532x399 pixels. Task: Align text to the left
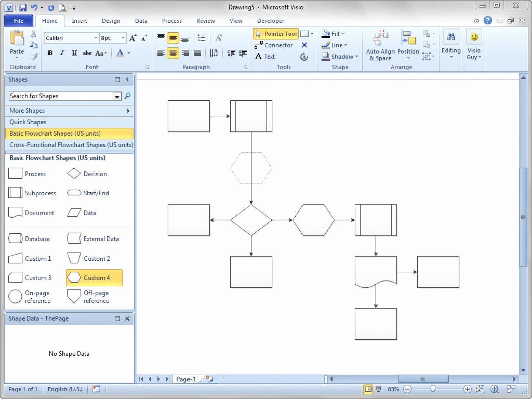161,53
